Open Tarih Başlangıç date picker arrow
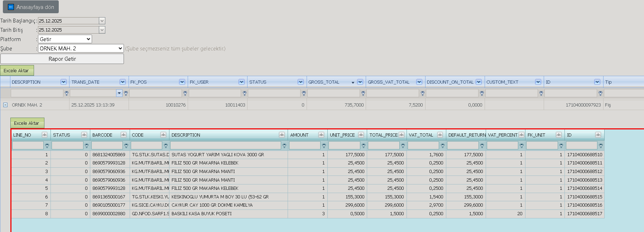Viewport: 644px width, 232px height. pos(102,21)
